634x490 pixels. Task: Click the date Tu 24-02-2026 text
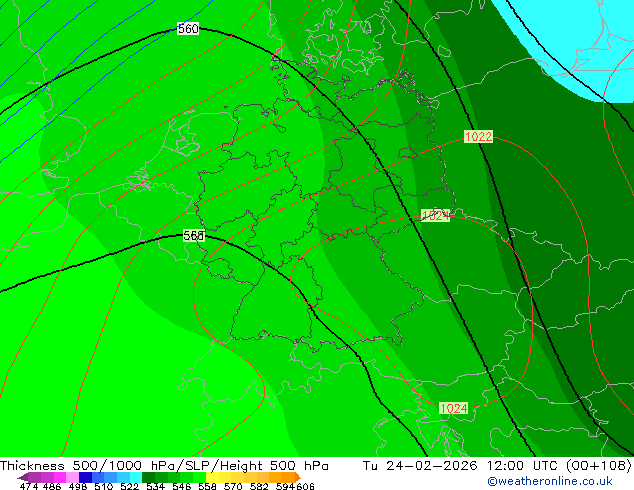pos(420,466)
